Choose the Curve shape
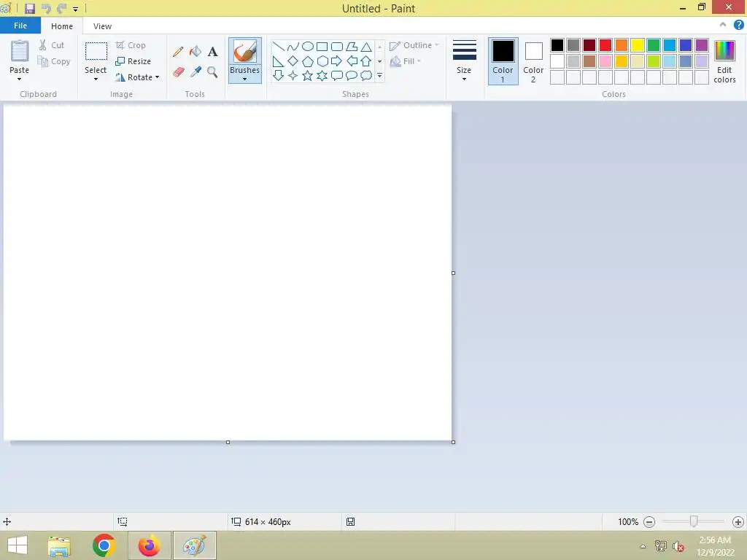747x560 pixels. [293, 46]
